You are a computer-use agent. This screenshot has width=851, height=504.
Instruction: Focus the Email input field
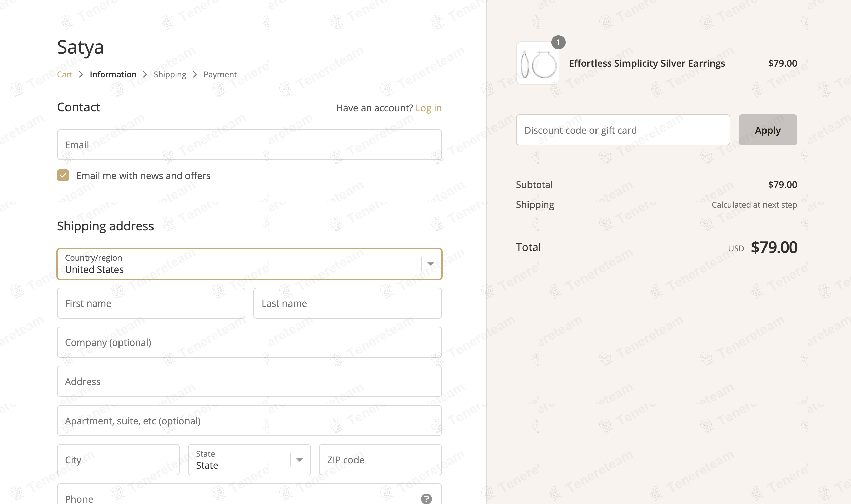[249, 145]
